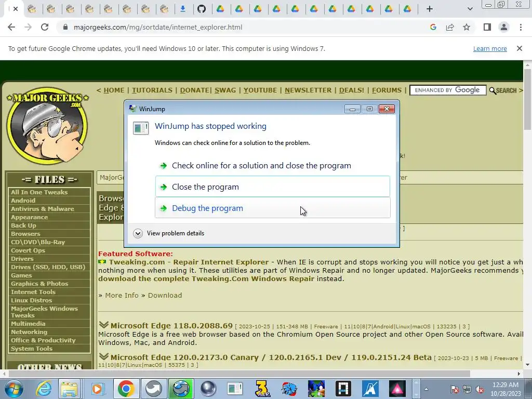Expand chevron beside Microsoft Edge 118.0.2088.69
The width and height of the screenshot is (532, 399).
103,325
